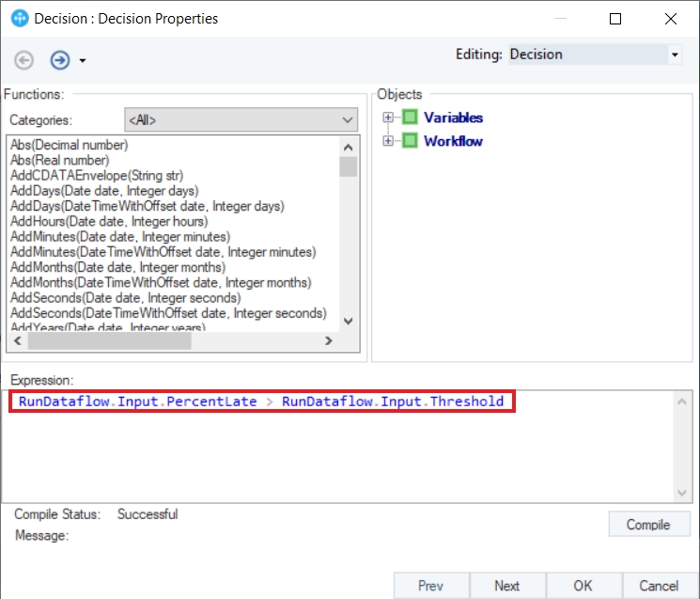Click the back navigation arrow icon
Screen dimensions: 700x599
tap(23, 60)
